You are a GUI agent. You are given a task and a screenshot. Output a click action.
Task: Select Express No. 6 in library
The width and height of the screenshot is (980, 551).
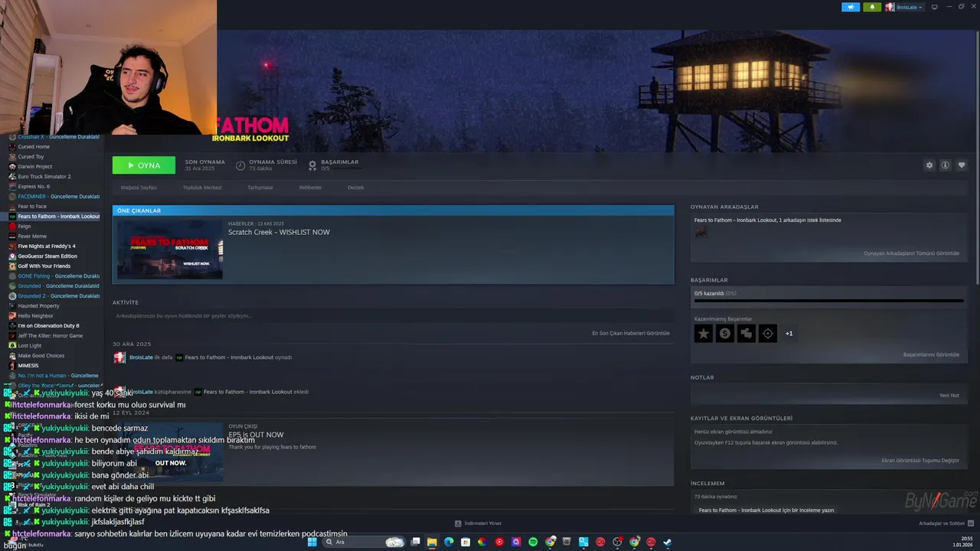[34, 187]
